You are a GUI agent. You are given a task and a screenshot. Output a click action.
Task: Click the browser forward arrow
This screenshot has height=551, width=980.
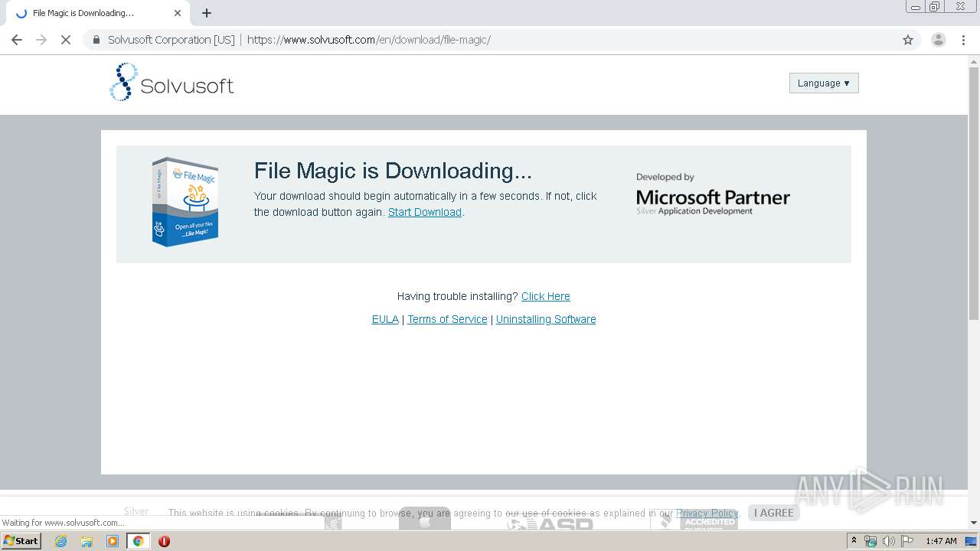pos(41,40)
